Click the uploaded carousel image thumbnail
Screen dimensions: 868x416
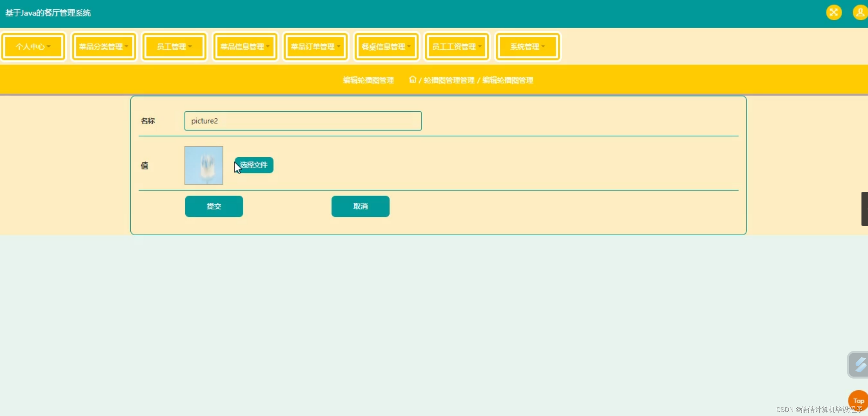pyautogui.click(x=204, y=165)
